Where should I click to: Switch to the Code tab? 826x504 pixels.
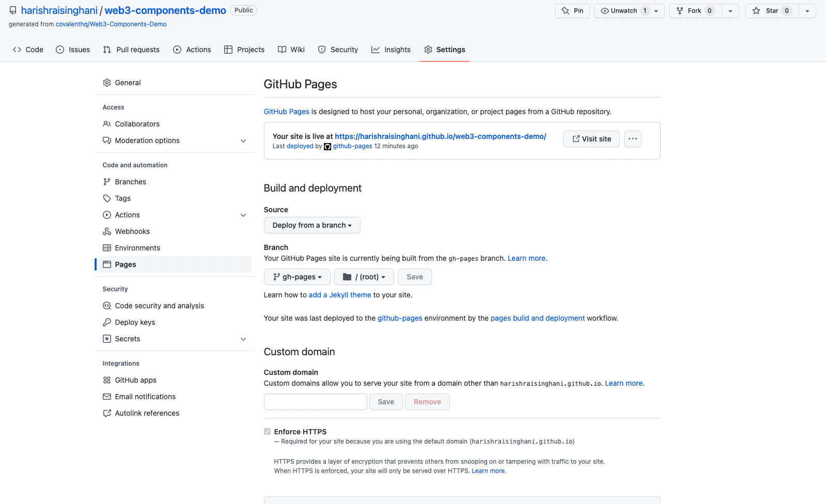28,50
